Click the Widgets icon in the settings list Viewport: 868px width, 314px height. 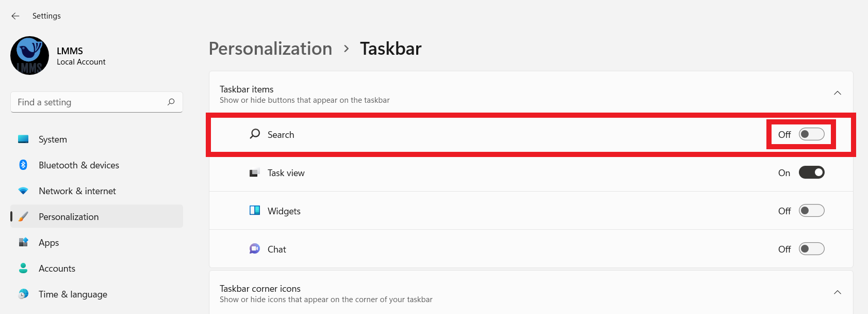pyautogui.click(x=254, y=210)
